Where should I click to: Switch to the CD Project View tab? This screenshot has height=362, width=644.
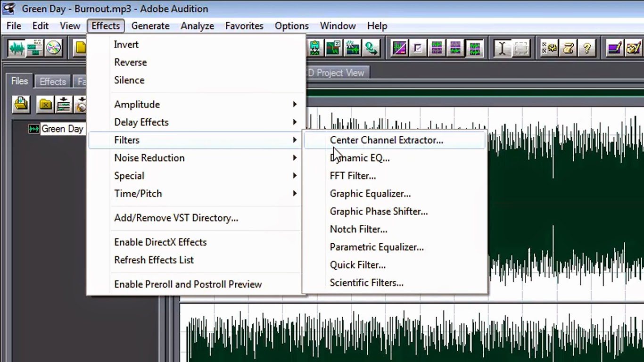point(338,73)
